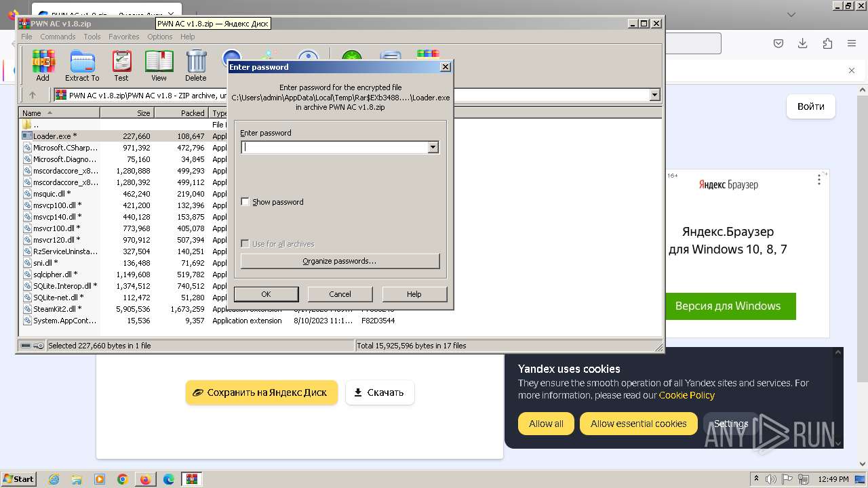
Task: Open the File menu in WinRAR
Action: 26,37
